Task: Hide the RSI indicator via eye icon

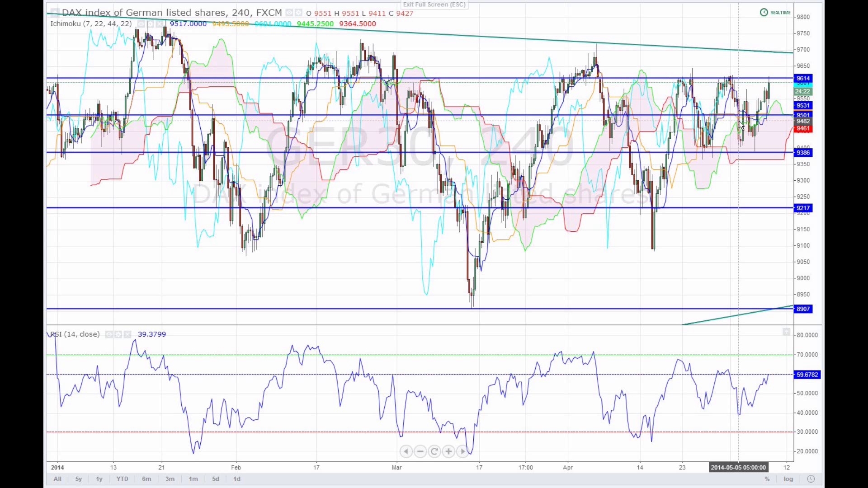Action: 109,334
